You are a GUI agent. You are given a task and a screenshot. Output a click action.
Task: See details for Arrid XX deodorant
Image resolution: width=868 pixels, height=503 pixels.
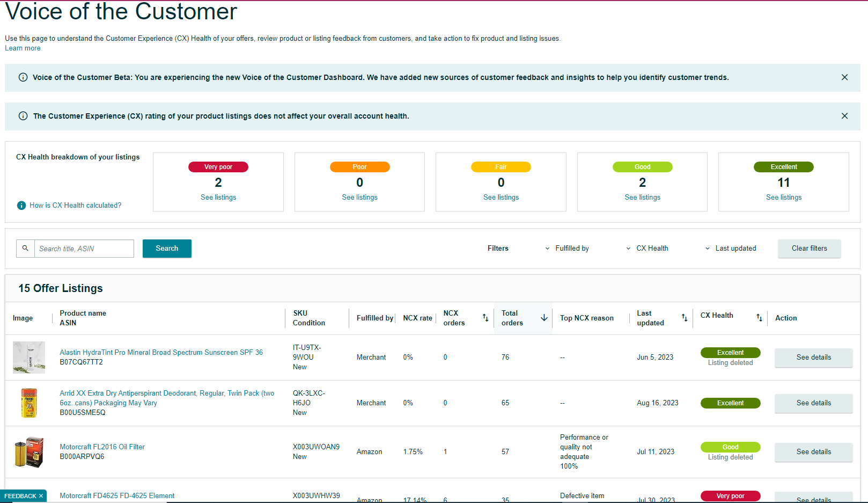click(x=814, y=403)
